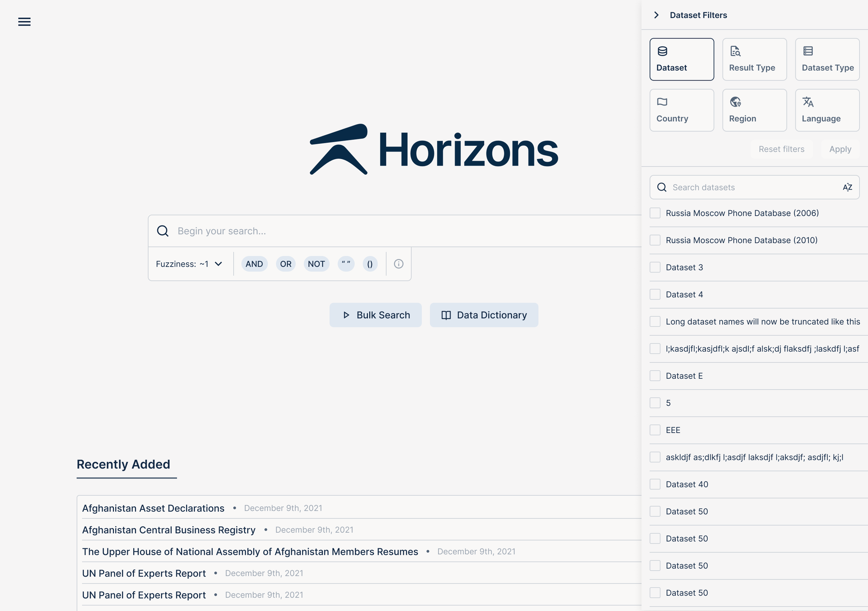Open the Data Dictionary
868x611 pixels.
pos(484,315)
